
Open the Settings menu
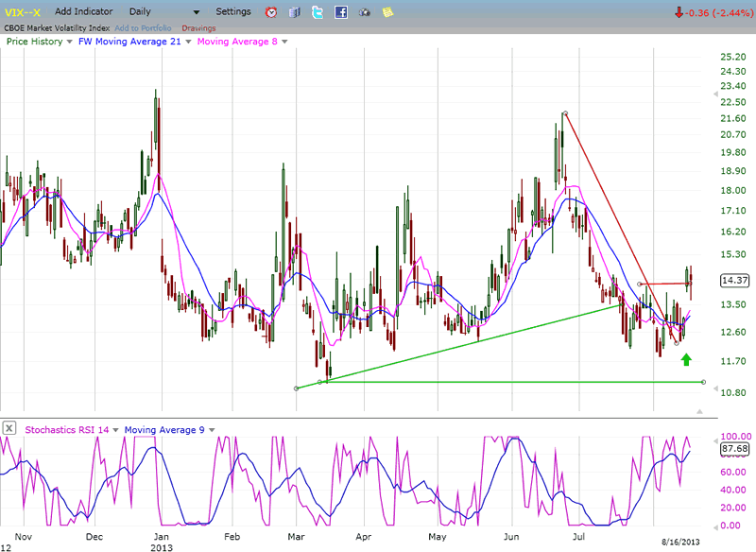pos(233,12)
